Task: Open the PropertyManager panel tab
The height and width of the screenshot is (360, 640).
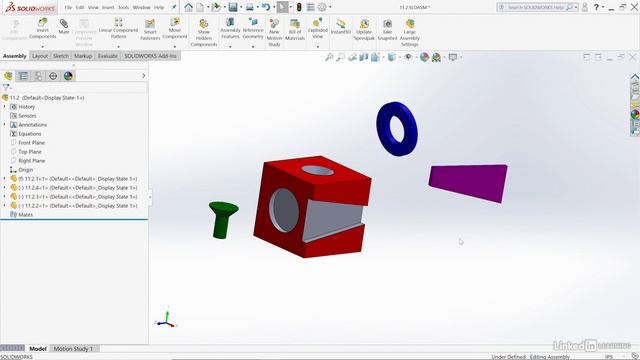Action: (23, 76)
